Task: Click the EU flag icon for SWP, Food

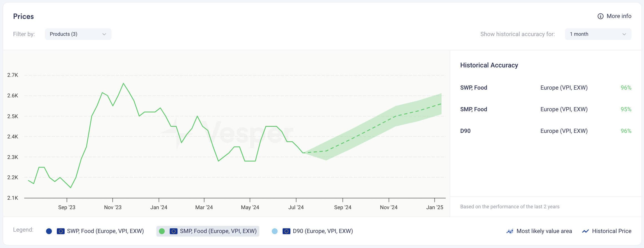Action: click(x=60, y=231)
